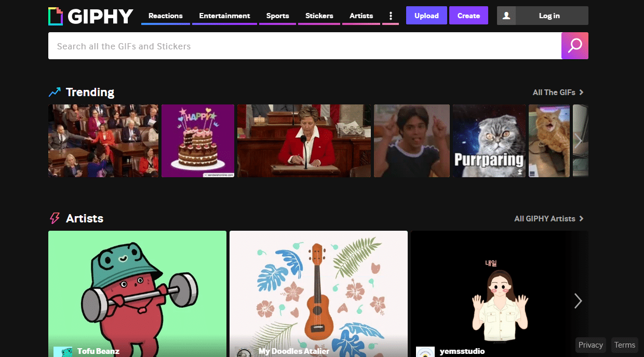644x357 pixels.
Task: Click the Upload button
Action: coord(426,16)
